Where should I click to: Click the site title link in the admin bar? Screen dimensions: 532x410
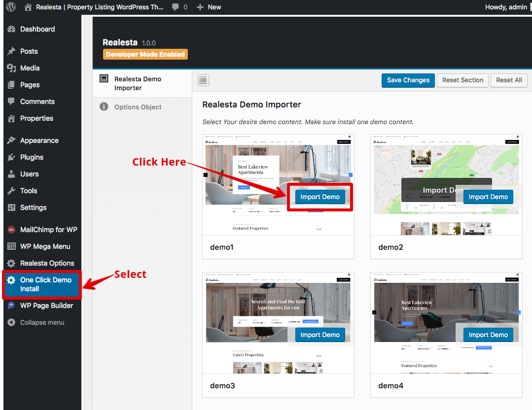pyautogui.click(x=100, y=7)
